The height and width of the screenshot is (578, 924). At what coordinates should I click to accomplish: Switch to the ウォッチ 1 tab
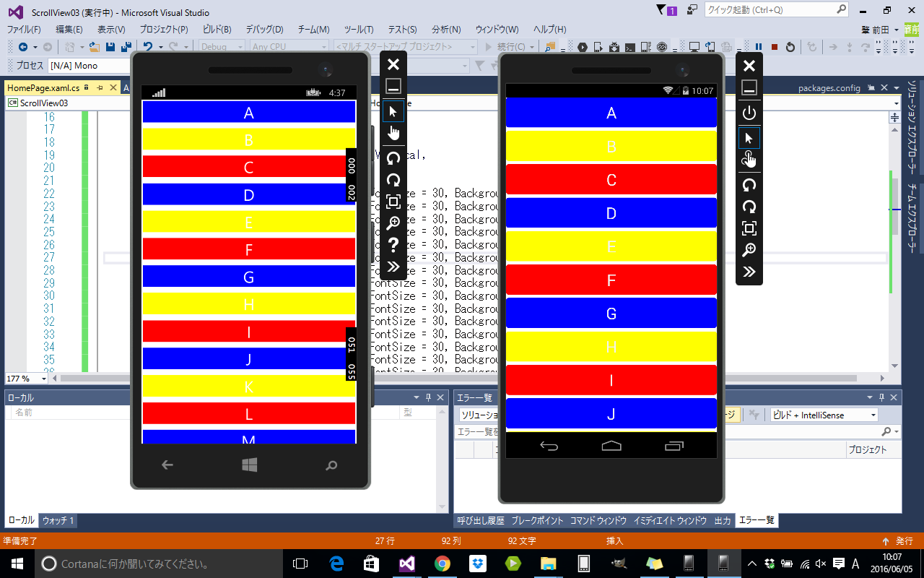pyautogui.click(x=57, y=520)
